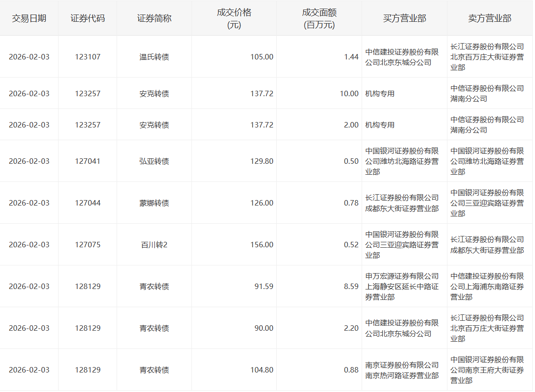
Task: Open the 百川转2 security name
Action: [154, 245]
